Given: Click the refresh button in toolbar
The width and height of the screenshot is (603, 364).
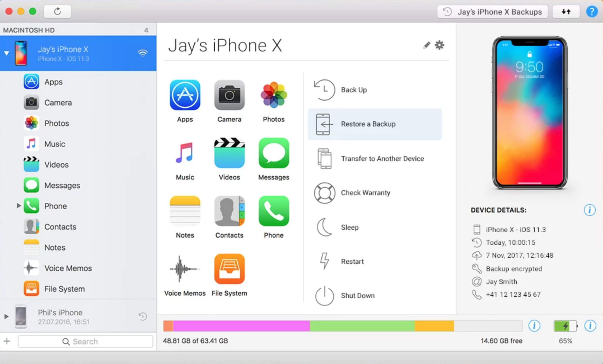Looking at the screenshot, I should (x=57, y=11).
